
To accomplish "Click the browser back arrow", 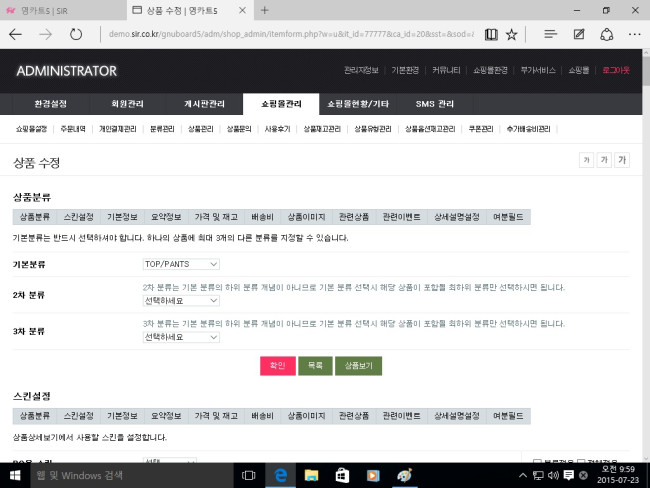I will [16, 34].
